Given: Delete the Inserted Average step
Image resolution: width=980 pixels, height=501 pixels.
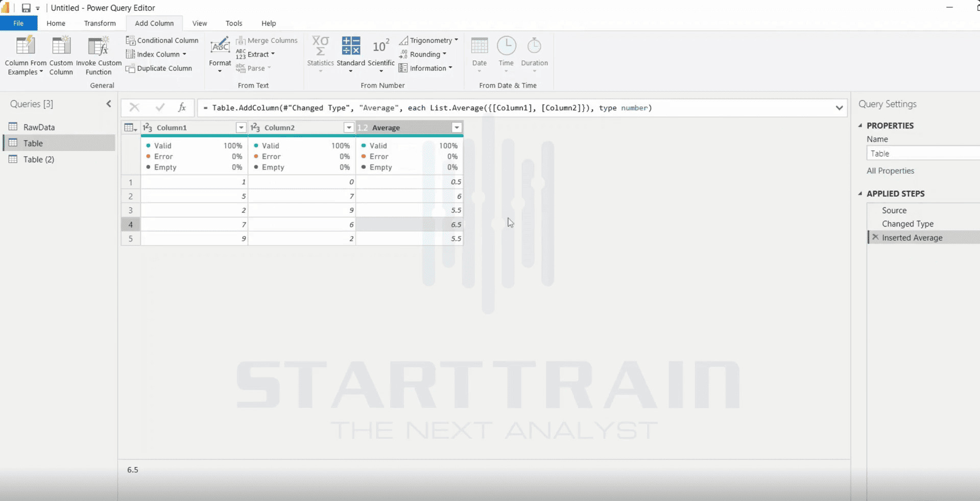Looking at the screenshot, I should tap(875, 237).
